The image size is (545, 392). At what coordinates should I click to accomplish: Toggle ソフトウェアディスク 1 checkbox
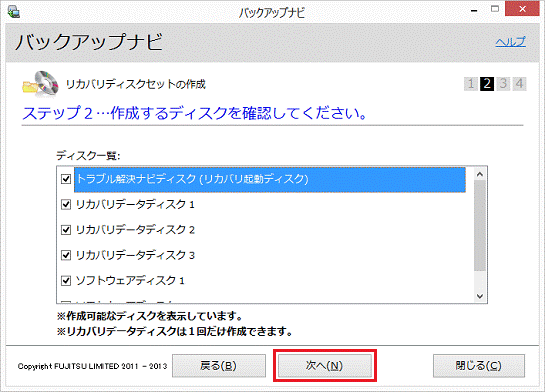pyautogui.click(x=66, y=280)
